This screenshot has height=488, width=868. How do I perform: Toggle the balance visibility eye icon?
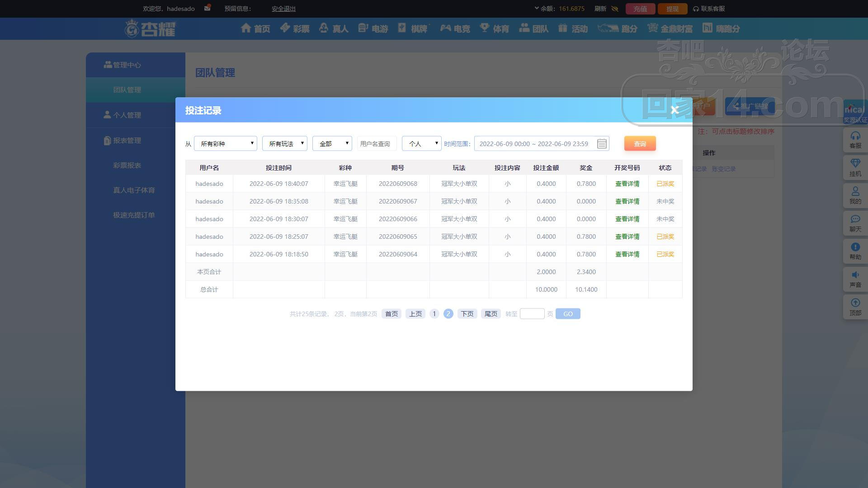tap(615, 9)
